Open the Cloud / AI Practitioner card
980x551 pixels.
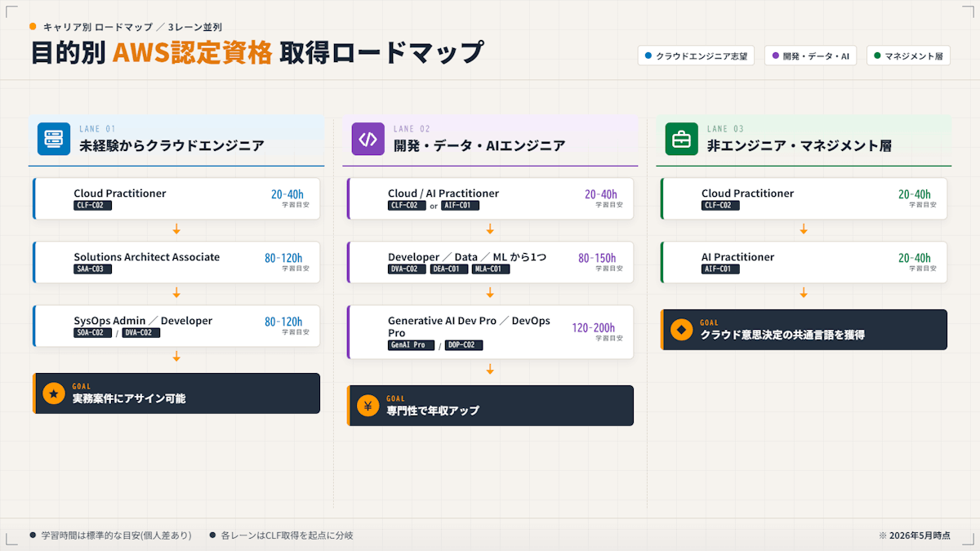click(x=490, y=198)
